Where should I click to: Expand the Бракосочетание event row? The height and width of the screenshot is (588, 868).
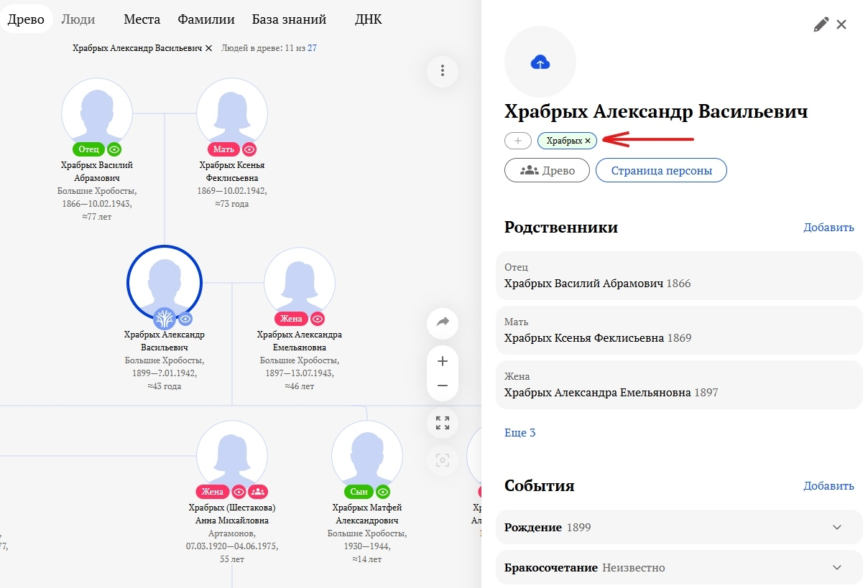click(836, 568)
